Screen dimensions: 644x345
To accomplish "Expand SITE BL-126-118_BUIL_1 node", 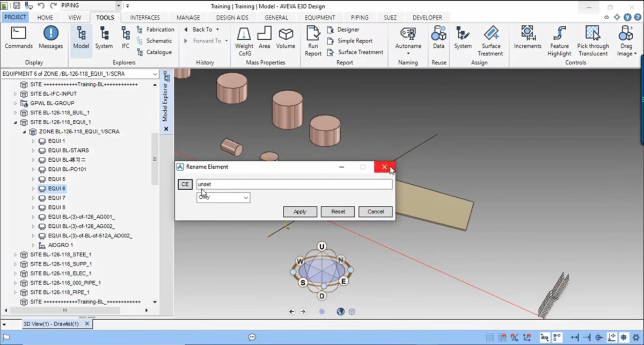I will pyautogui.click(x=16, y=113).
